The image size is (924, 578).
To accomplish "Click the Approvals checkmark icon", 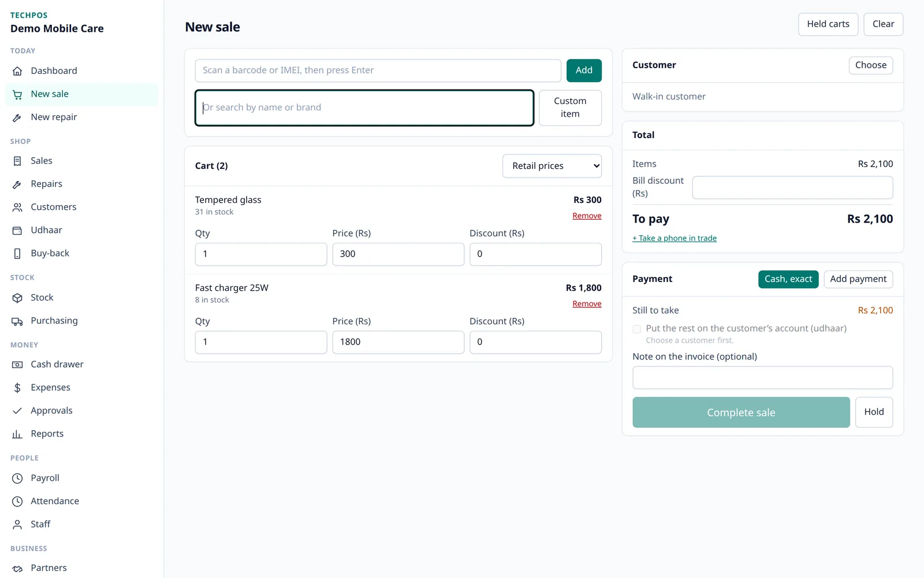I will coord(17,411).
